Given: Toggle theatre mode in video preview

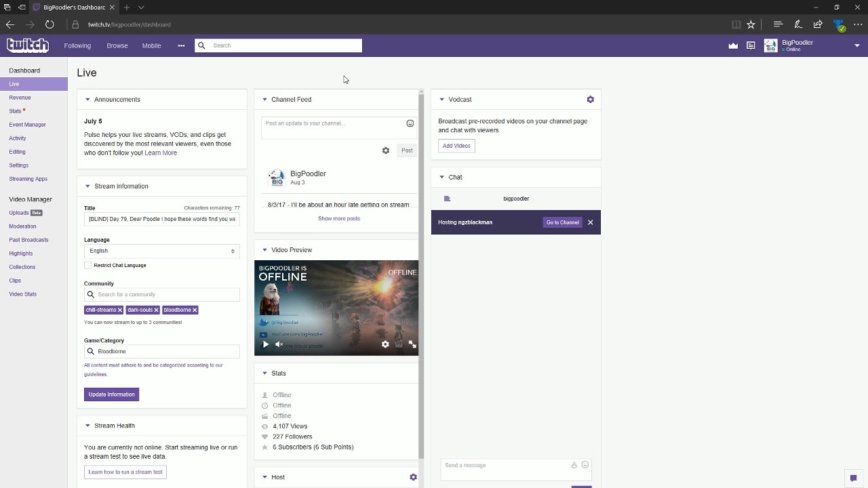Looking at the screenshot, I should 399,344.
